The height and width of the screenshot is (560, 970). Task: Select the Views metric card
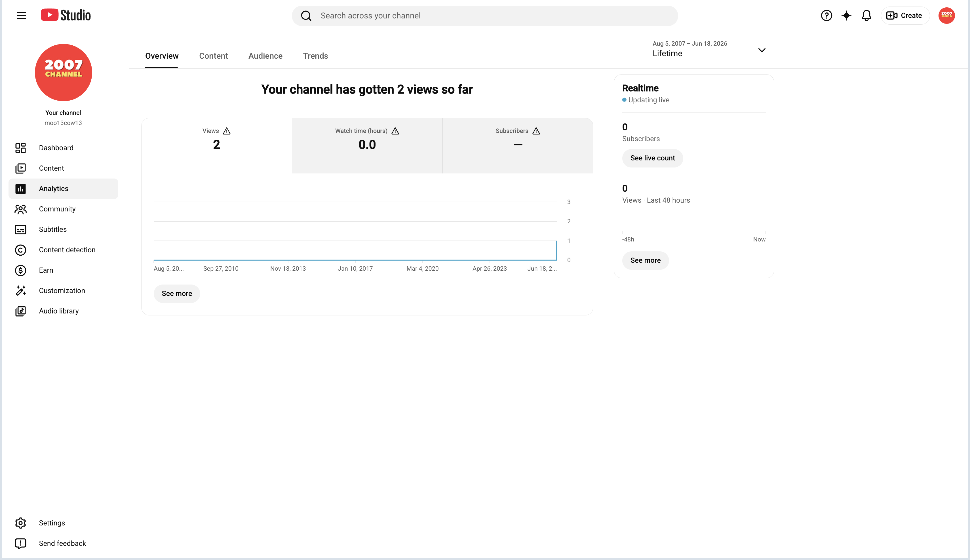[x=216, y=145]
